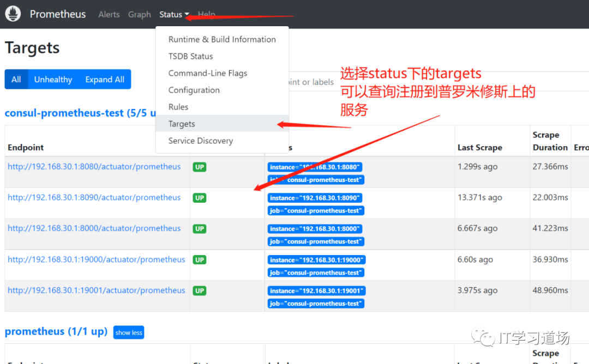589x364 pixels.
Task: Click the Targets page heading
Action: 32,47
